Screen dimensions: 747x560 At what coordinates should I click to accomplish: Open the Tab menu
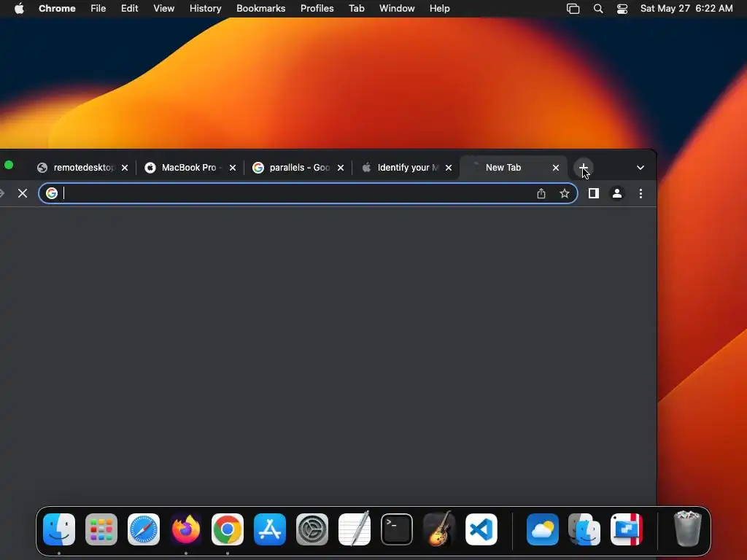356,9
